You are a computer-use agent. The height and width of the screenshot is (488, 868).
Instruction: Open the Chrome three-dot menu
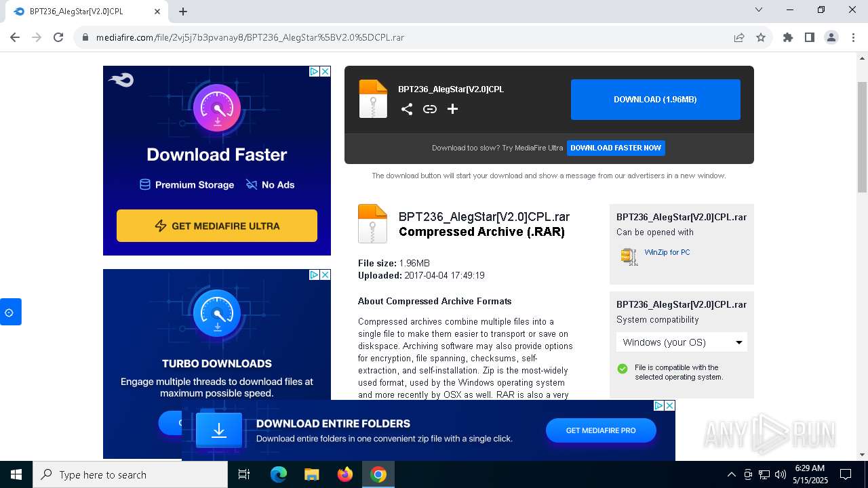pyautogui.click(x=853, y=37)
